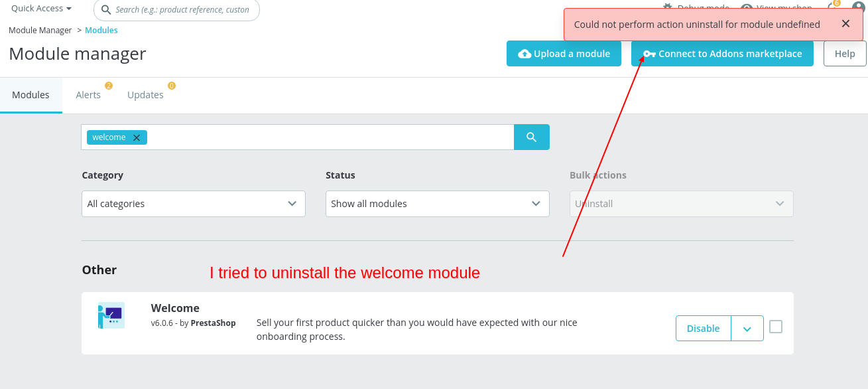Remove the welcome search tag with its X
This screenshot has height=389, width=868.
137,137
